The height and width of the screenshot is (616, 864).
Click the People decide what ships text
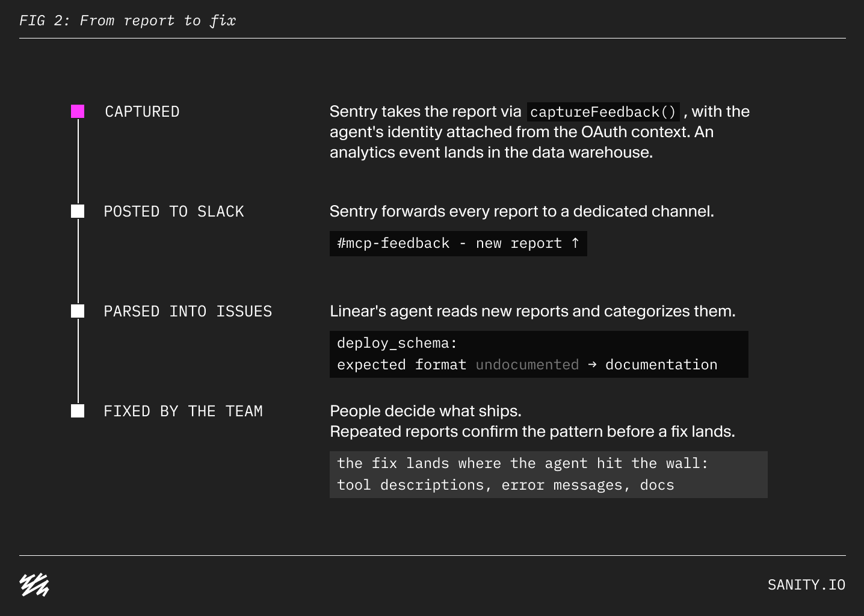click(x=425, y=411)
